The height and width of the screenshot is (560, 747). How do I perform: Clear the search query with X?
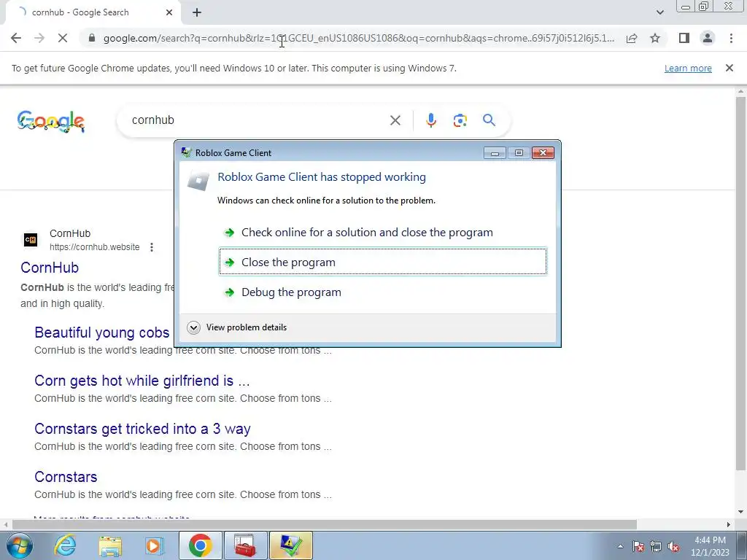coord(395,120)
